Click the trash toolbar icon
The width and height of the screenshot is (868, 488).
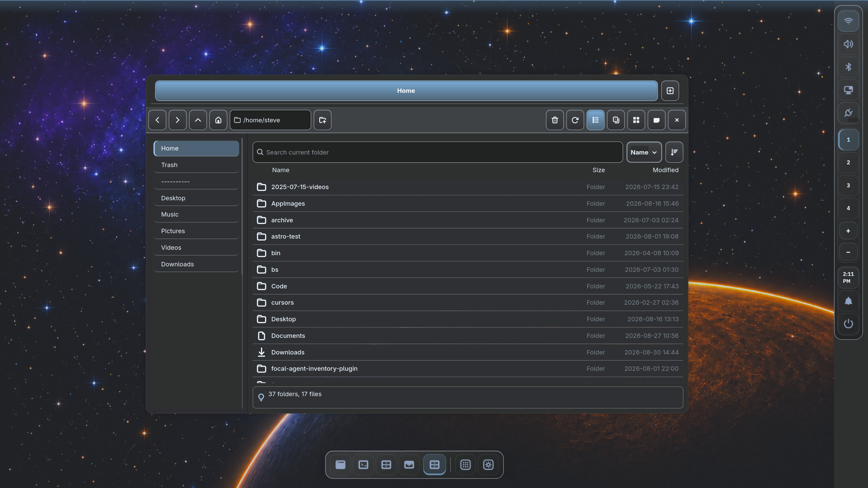pos(555,120)
